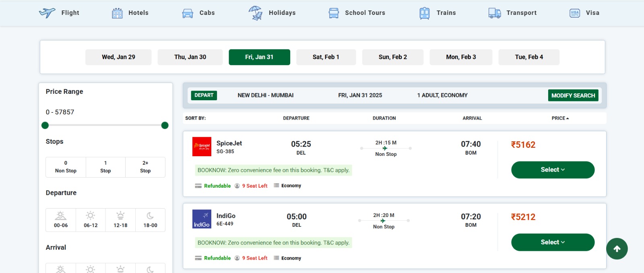Image resolution: width=644 pixels, height=273 pixels.
Task: Click the Modify Search button
Action: pyautogui.click(x=573, y=95)
